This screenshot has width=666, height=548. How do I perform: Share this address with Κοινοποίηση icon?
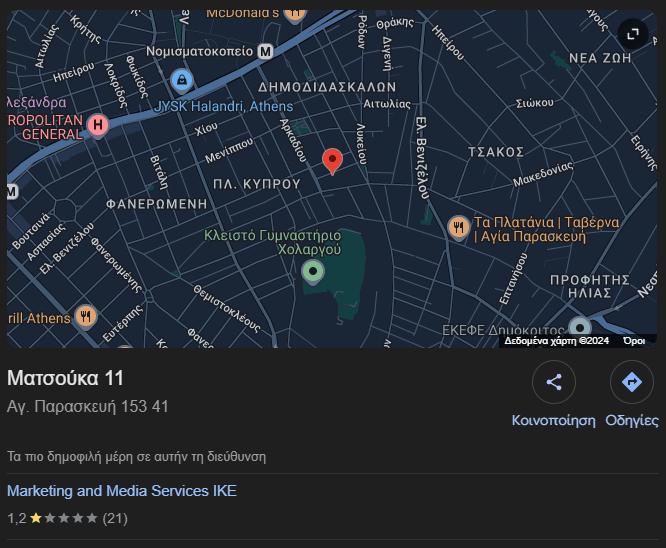click(554, 382)
